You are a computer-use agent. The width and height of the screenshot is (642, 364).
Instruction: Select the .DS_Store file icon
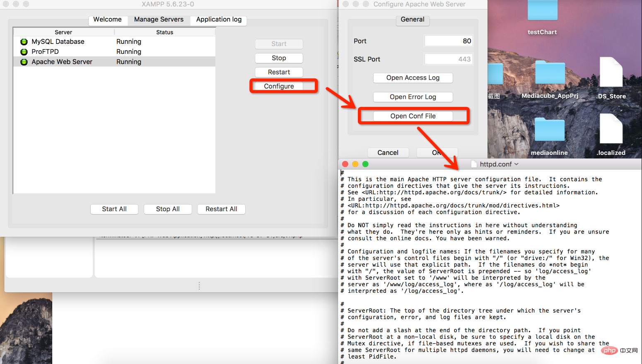611,72
